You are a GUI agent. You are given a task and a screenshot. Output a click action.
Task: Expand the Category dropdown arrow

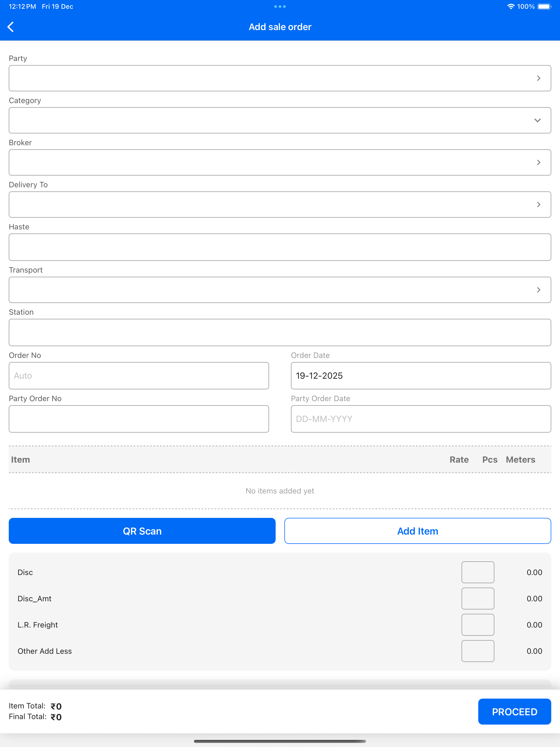point(537,120)
